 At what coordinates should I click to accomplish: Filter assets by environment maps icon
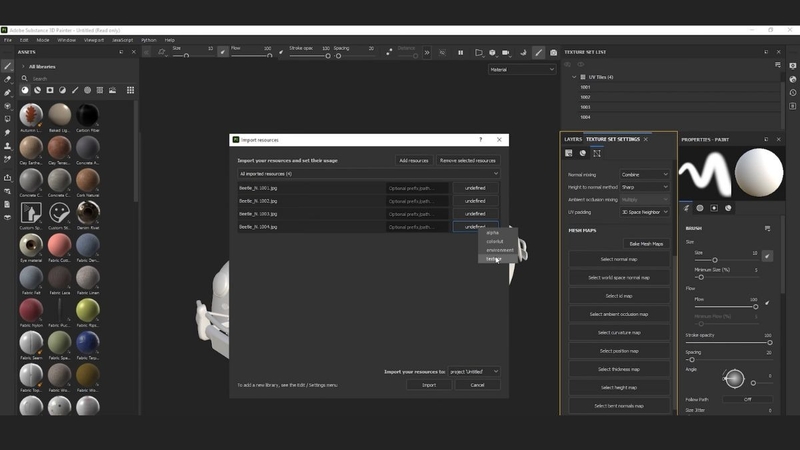pos(112,90)
